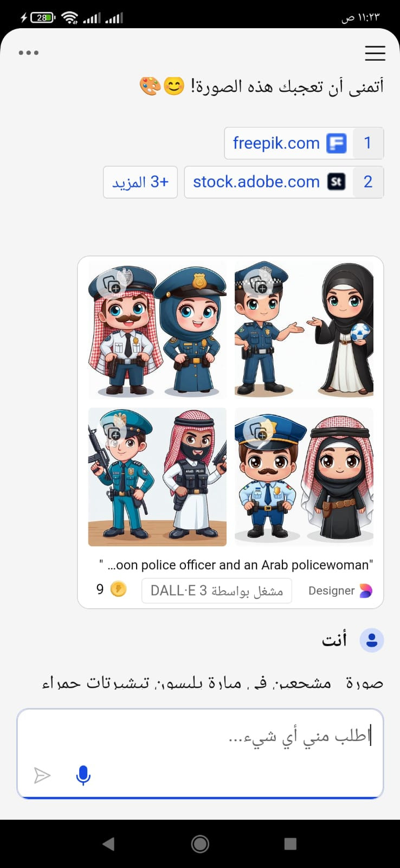Tap the coin boosts icon
This screenshot has width=400, height=868.
point(118,589)
